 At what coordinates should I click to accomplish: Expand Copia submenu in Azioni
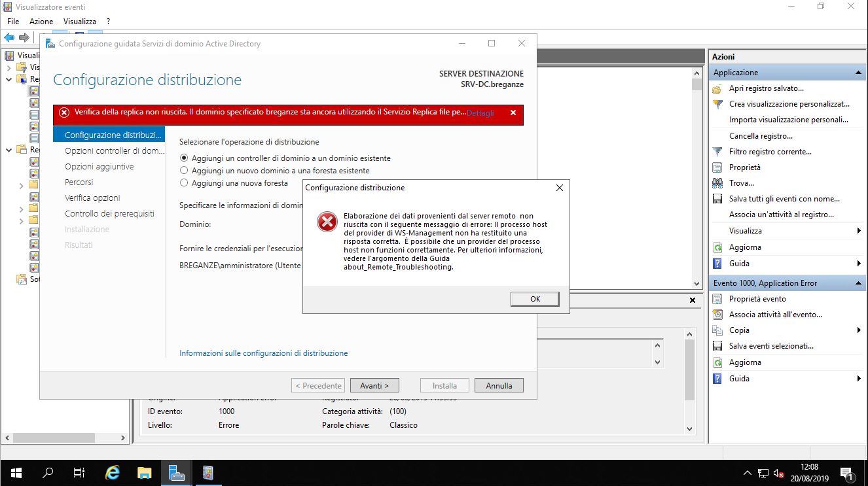coord(858,330)
